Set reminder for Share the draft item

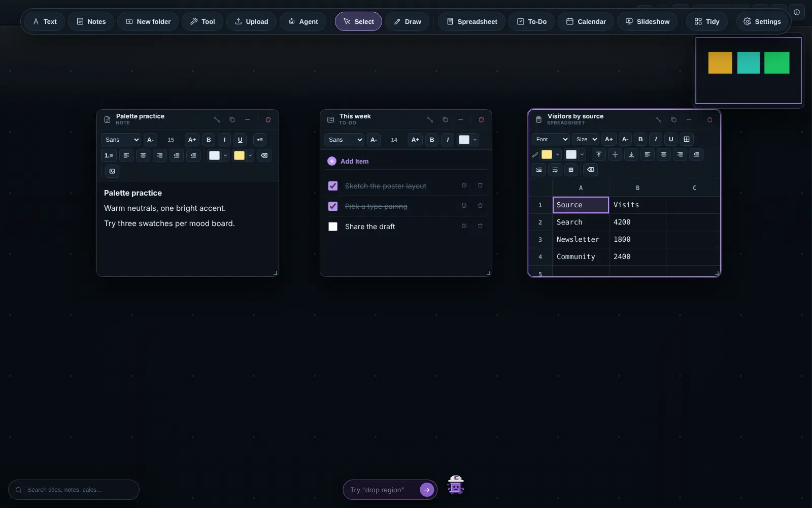pyautogui.click(x=464, y=226)
